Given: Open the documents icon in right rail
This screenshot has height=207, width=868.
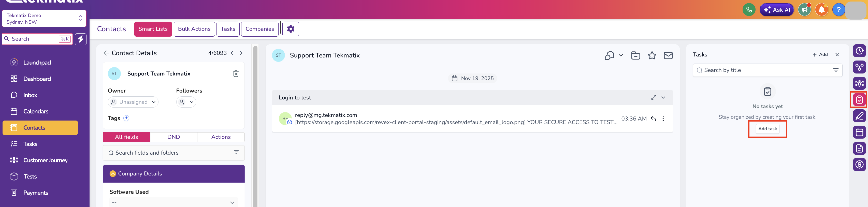Looking at the screenshot, I should pos(859,148).
